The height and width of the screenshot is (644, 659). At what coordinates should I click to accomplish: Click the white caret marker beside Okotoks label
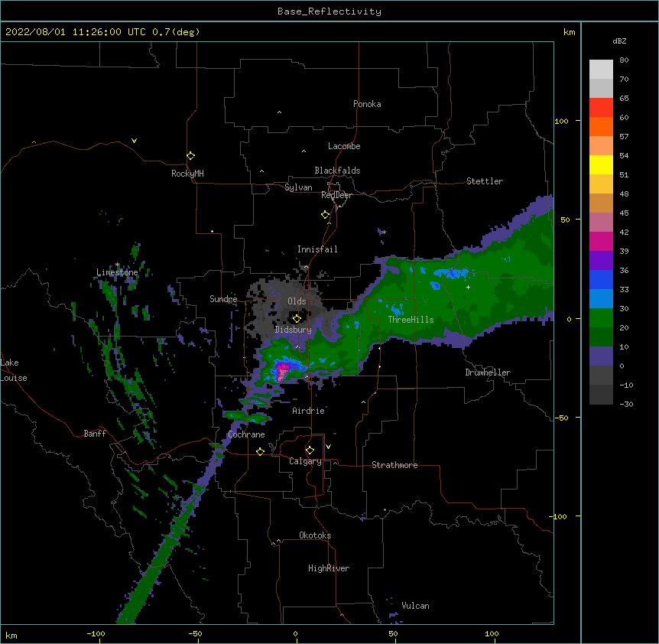point(278,541)
